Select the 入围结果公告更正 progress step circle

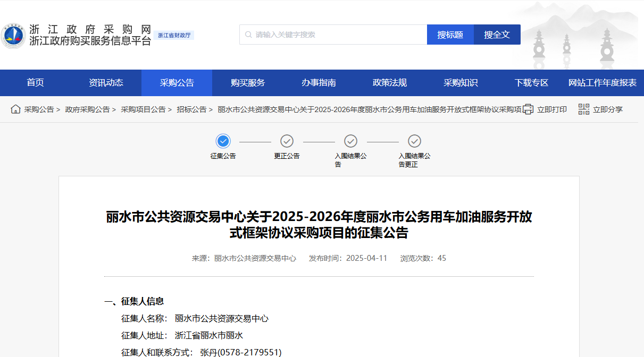414,141
